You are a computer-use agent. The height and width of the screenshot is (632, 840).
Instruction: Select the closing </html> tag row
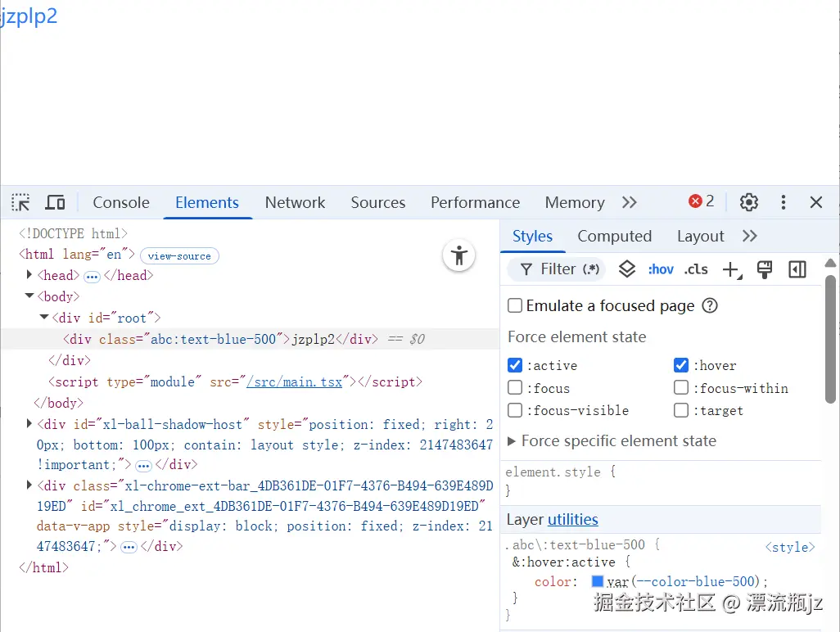[43, 567]
